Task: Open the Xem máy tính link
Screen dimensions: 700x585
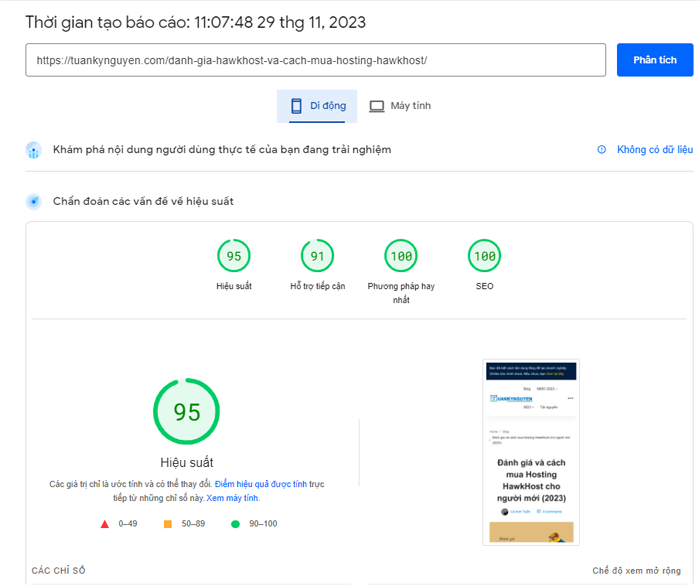Action: 233,498
